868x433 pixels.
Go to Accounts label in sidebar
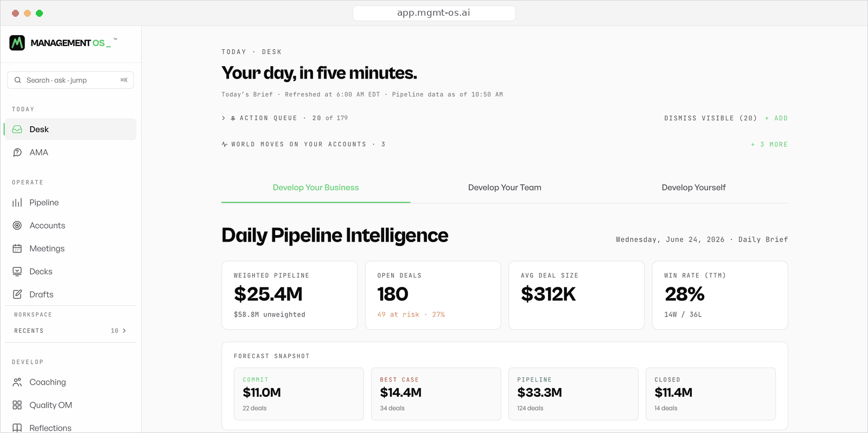coord(47,225)
